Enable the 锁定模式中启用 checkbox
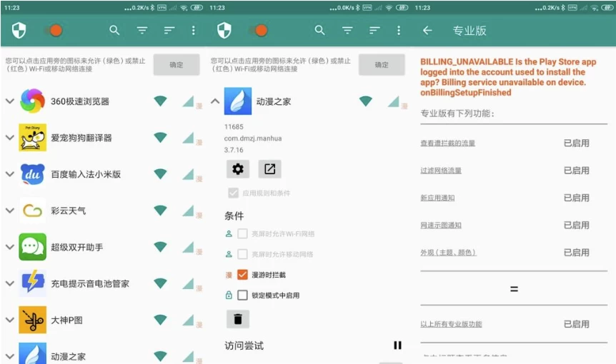This screenshot has width=616, height=364. [x=242, y=295]
